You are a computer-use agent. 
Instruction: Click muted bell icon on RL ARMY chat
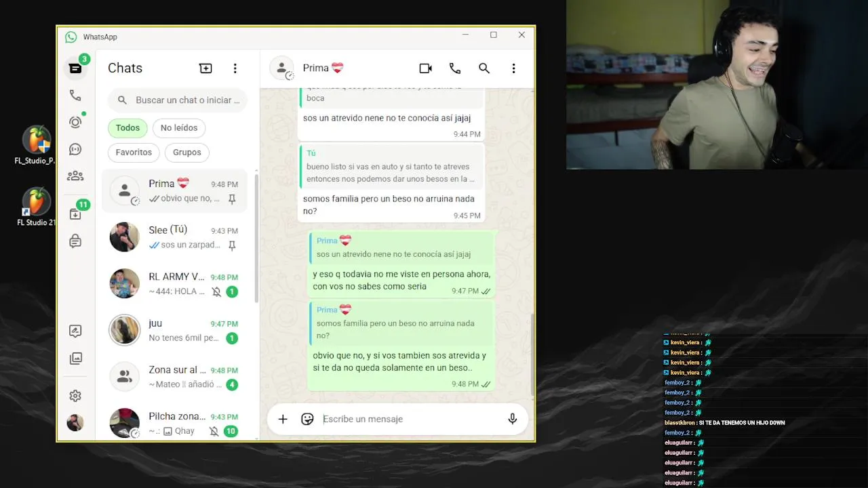216,291
